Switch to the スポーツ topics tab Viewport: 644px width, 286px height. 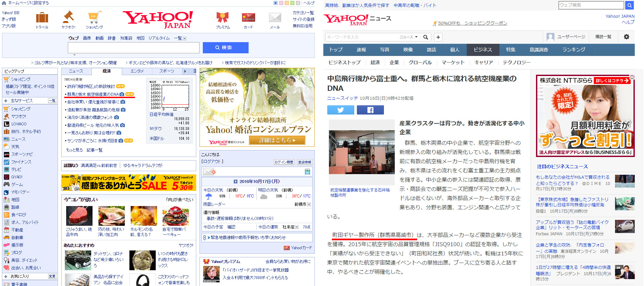(167, 71)
